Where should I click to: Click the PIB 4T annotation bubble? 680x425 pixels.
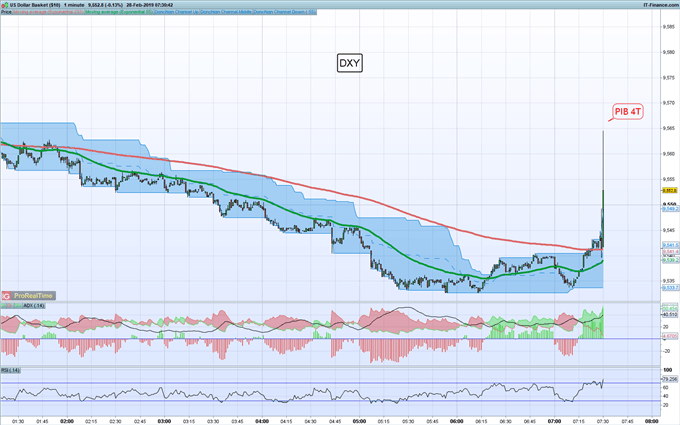point(628,111)
